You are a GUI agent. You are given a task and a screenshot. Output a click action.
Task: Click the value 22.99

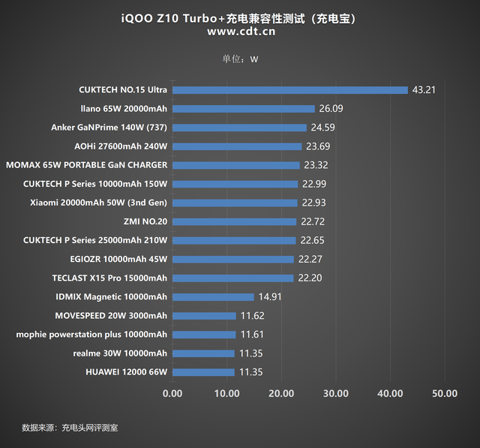314,184
